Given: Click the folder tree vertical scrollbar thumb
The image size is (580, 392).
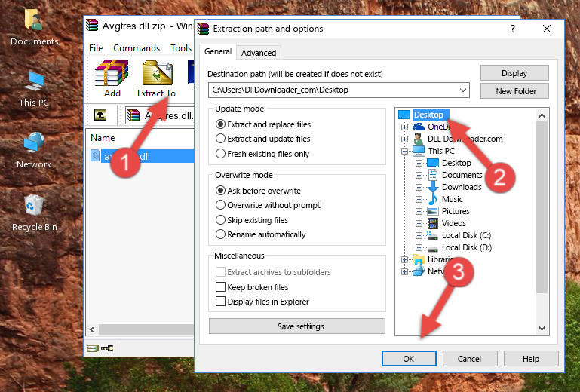Looking at the screenshot, I should (x=542, y=207).
